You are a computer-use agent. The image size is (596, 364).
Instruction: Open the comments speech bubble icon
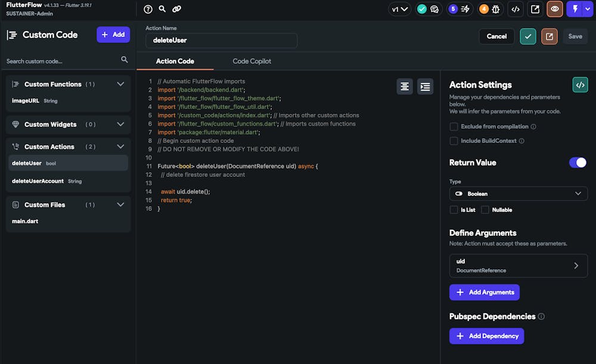pyautogui.click(x=434, y=9)
